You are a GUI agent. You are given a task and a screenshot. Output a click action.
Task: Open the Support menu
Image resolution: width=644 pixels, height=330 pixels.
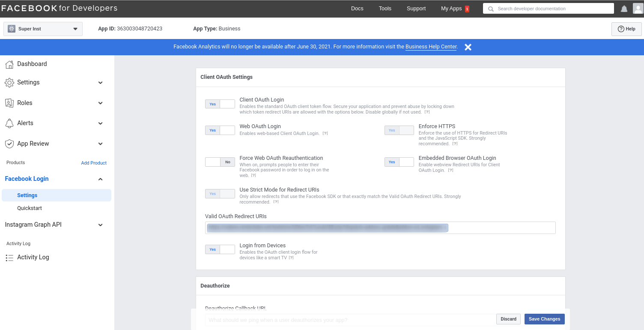click(416, 9)
